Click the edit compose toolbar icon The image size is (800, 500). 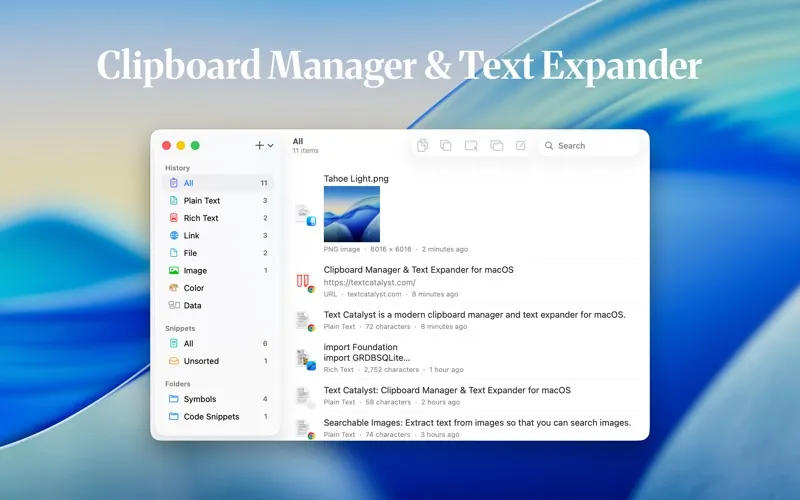pos(521,145)
